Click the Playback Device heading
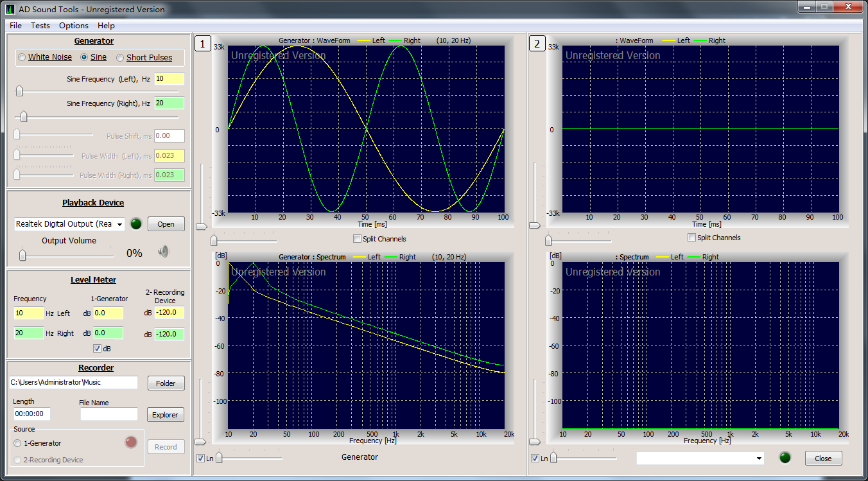Viewport: 868px width, 481px height. tap(93, 202)
